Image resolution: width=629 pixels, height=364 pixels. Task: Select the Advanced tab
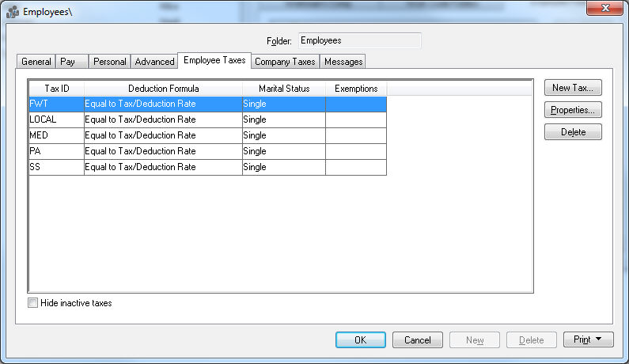[x=154, y=62]
